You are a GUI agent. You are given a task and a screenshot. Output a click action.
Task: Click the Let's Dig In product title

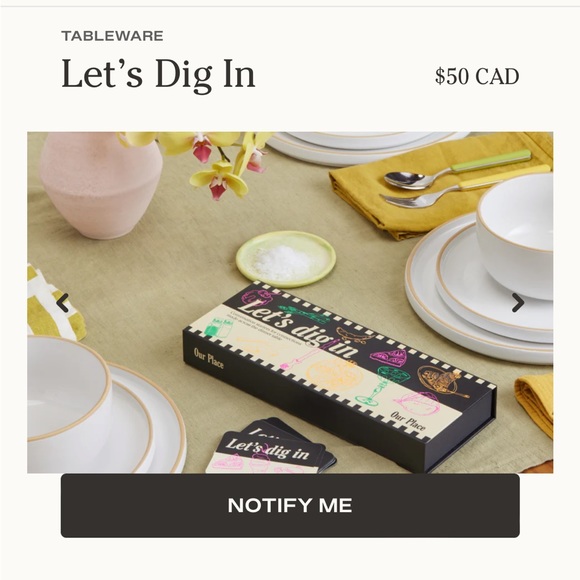tap(158, 75)
